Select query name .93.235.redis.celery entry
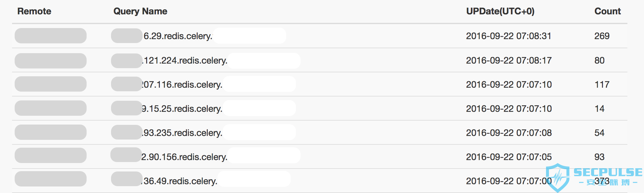This screenshot has width=644, height=193. point(182,133)
